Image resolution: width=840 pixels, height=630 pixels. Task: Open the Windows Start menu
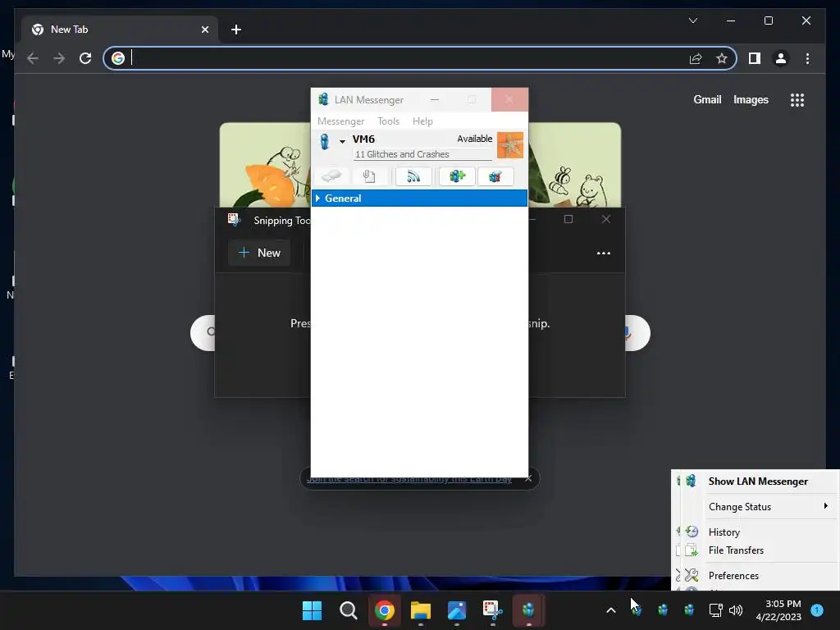[x=312, y=610]
